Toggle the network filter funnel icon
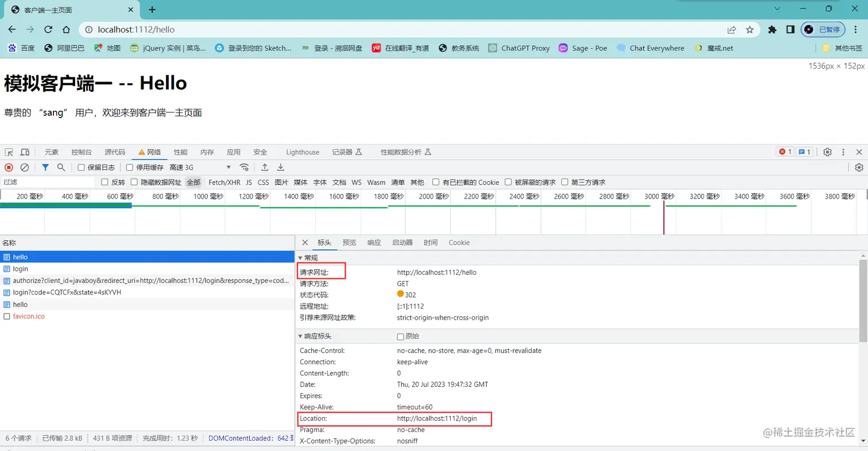 tap(45, 168)
